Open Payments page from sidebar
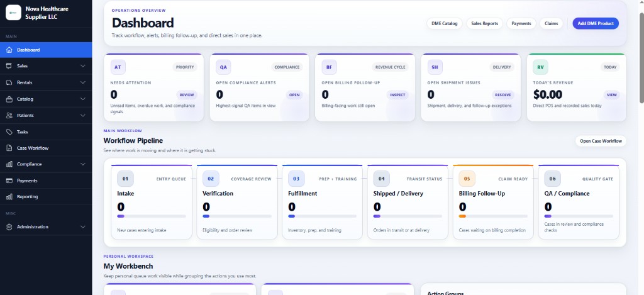Image resolution: width=644 pixels, height=295 pixels. tap(46, 181)
